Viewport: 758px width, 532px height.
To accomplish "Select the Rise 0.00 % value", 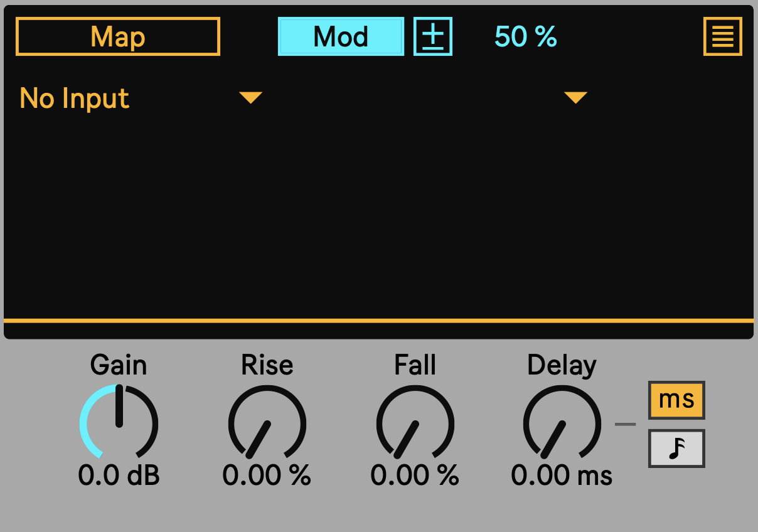I will tap(267, 476).
